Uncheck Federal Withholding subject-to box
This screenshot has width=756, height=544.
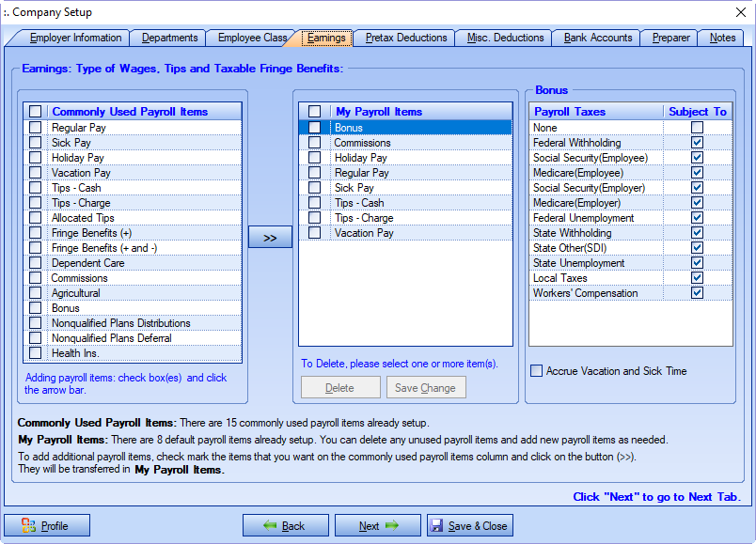[x=697, y=143]
